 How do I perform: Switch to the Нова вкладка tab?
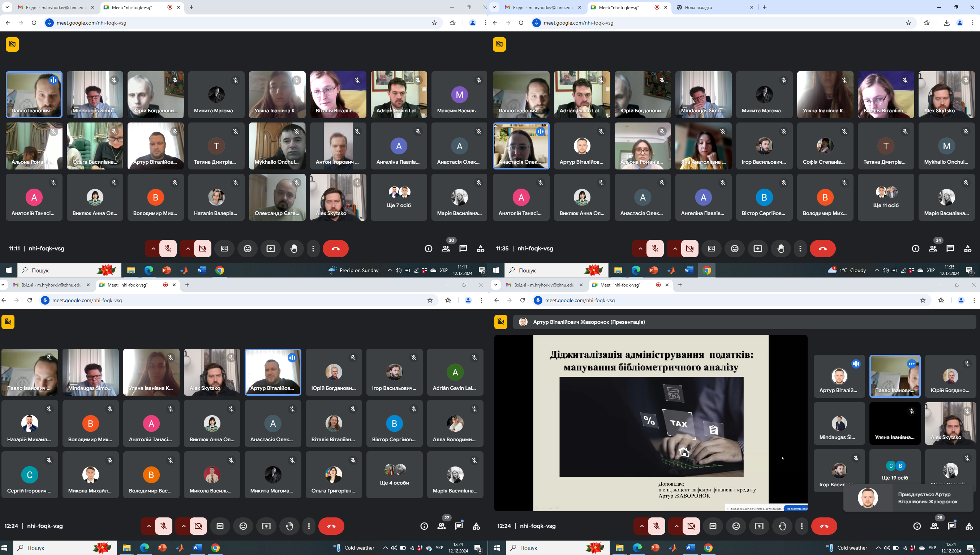[715, 7]
